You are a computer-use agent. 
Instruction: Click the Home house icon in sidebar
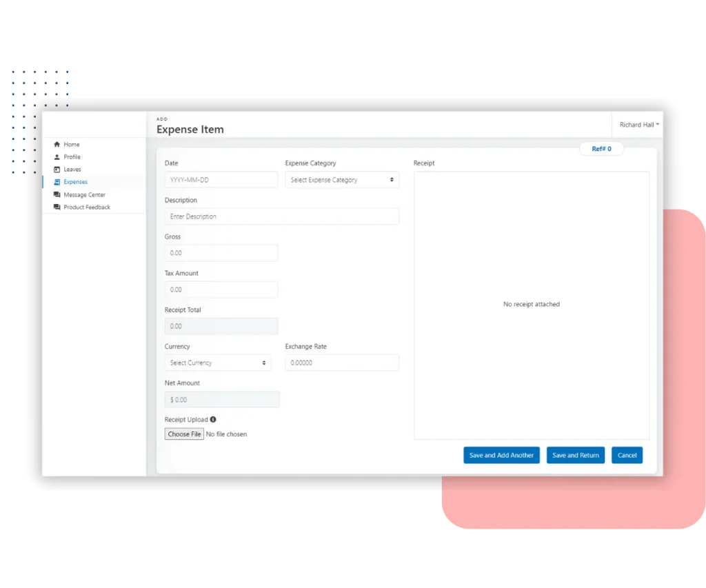57,145
